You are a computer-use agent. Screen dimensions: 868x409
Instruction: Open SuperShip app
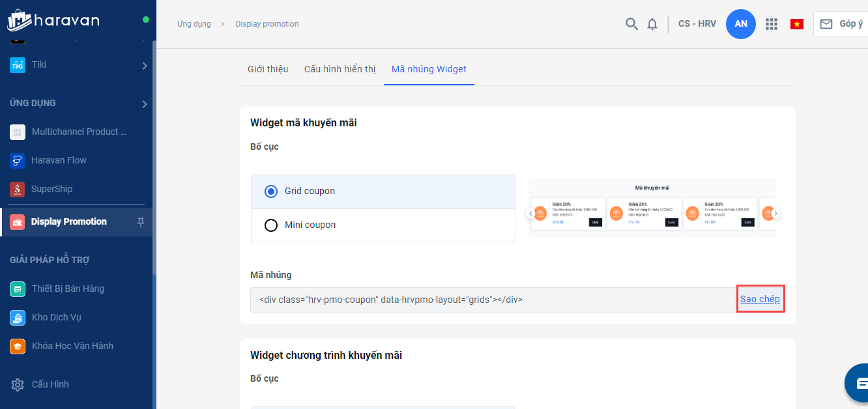[51, 189]
